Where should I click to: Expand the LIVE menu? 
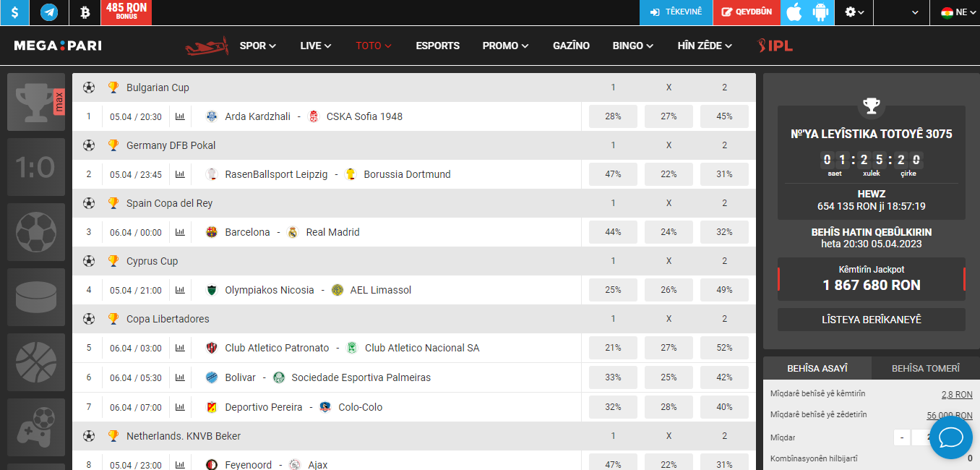pos(316,46)
